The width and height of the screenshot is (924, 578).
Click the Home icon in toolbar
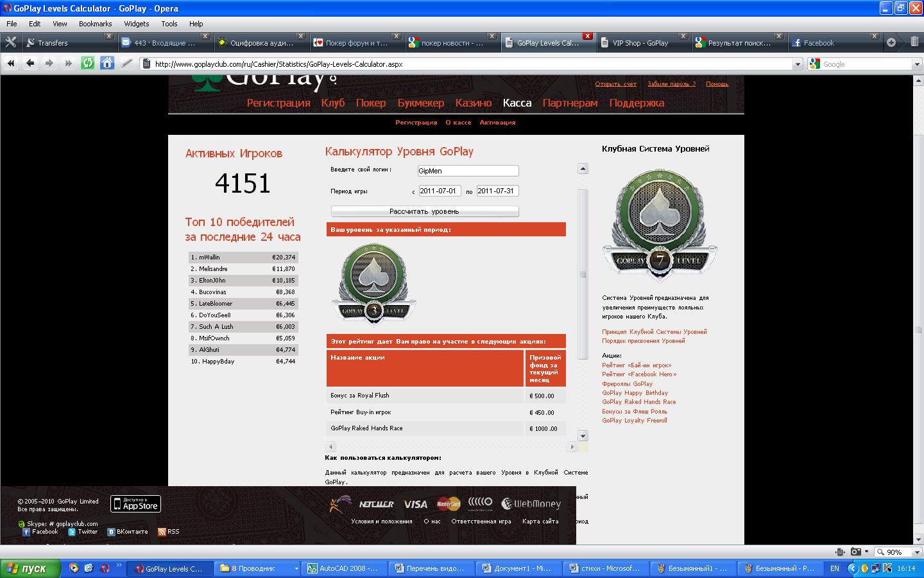(107, 63)
